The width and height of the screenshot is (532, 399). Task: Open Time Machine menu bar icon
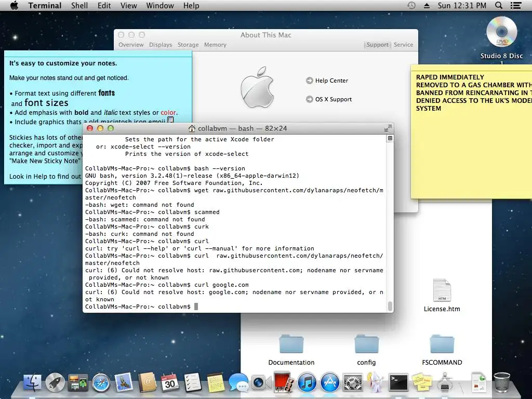point(411,5)
